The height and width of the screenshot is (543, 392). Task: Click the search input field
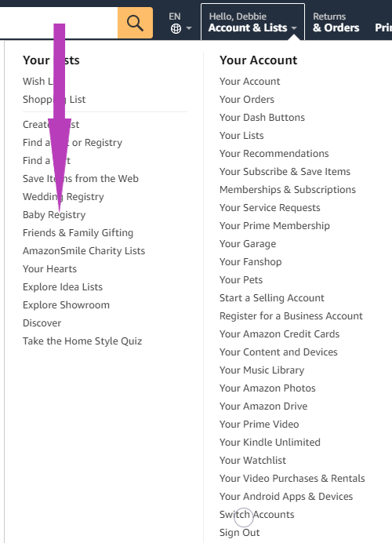59,23
